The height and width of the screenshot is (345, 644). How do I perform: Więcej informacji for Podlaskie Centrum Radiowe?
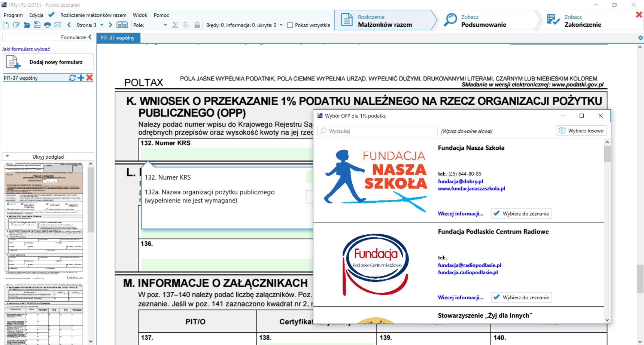tap(461, 297)
